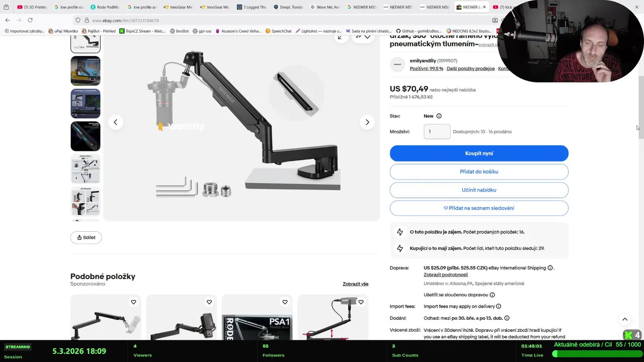Image resolution: width=644 pixels, height=362 pixels.
Task: Switch to the Rode PodMic tab
Action: [105, 7]
